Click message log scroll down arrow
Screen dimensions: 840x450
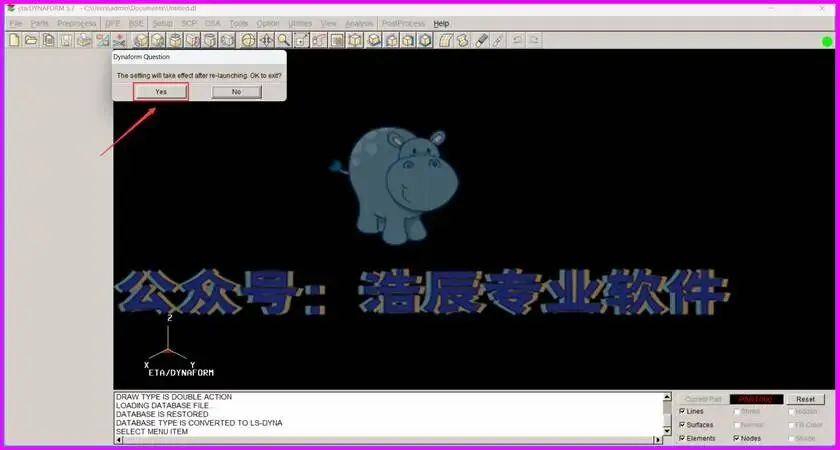(x=667, y=431)
